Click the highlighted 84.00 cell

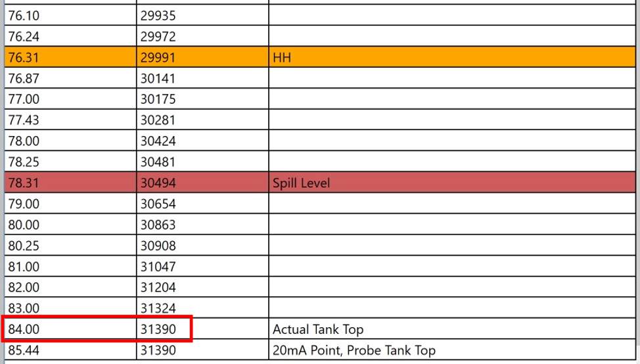pos(70,329)
